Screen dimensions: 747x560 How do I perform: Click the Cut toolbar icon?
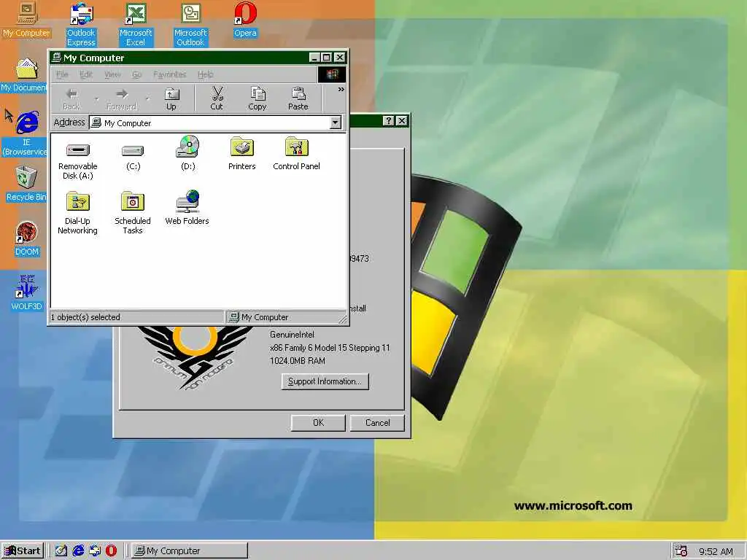pyautogui.click(x=217, y=99)
